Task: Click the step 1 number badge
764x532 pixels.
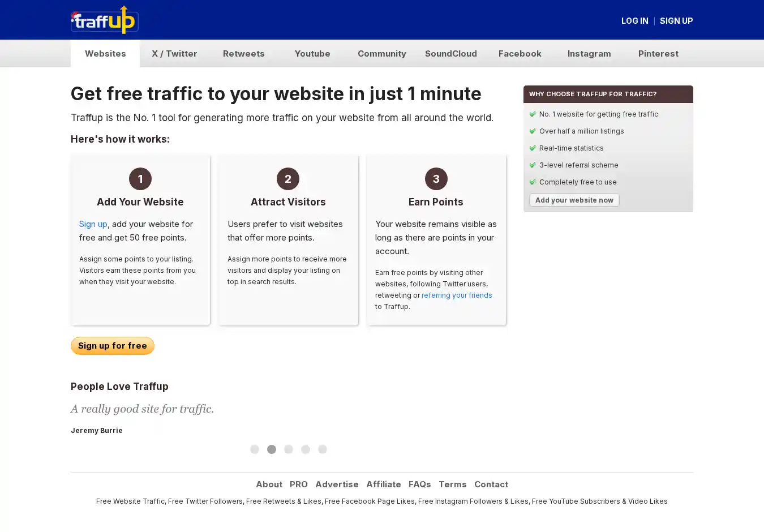Action: 140,179
